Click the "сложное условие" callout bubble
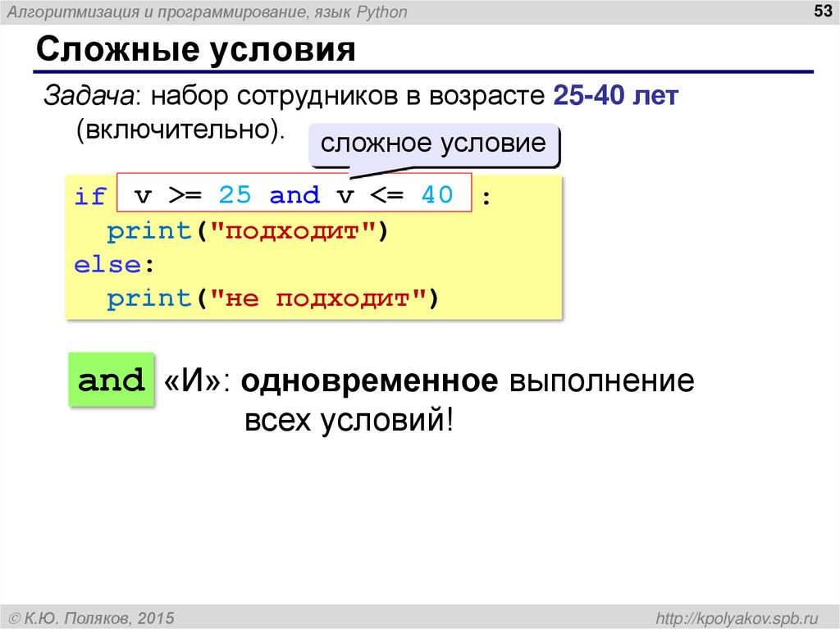 click(x=435, y=143)
